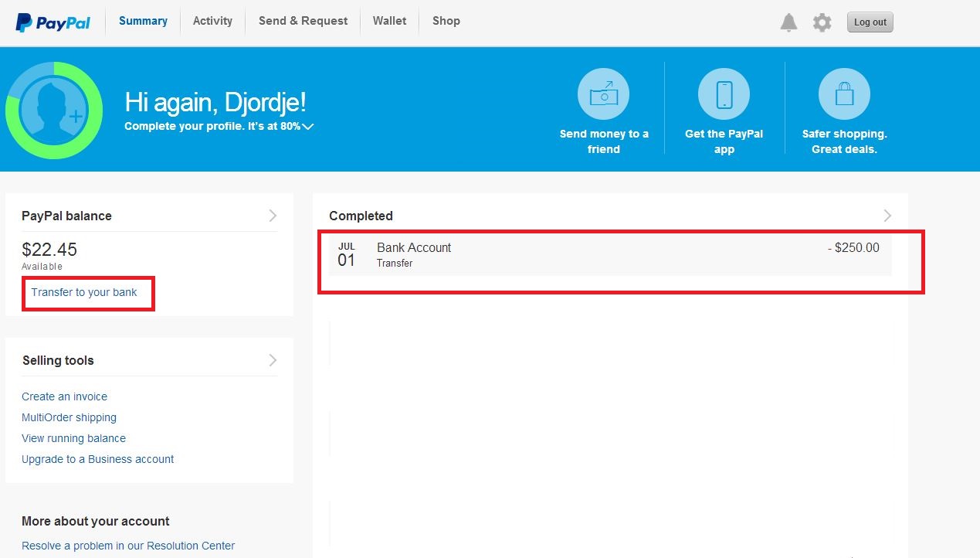The width and height of the screenshot is (980, 558).
Task: Open Resolve a problem in Resolution Center
Action: coord(128,546)
